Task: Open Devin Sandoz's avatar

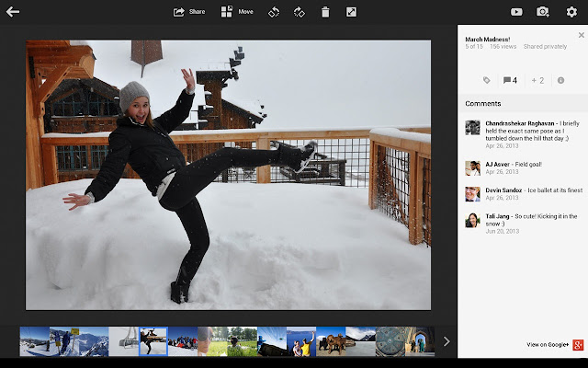Action: click(x=472, y=194)
